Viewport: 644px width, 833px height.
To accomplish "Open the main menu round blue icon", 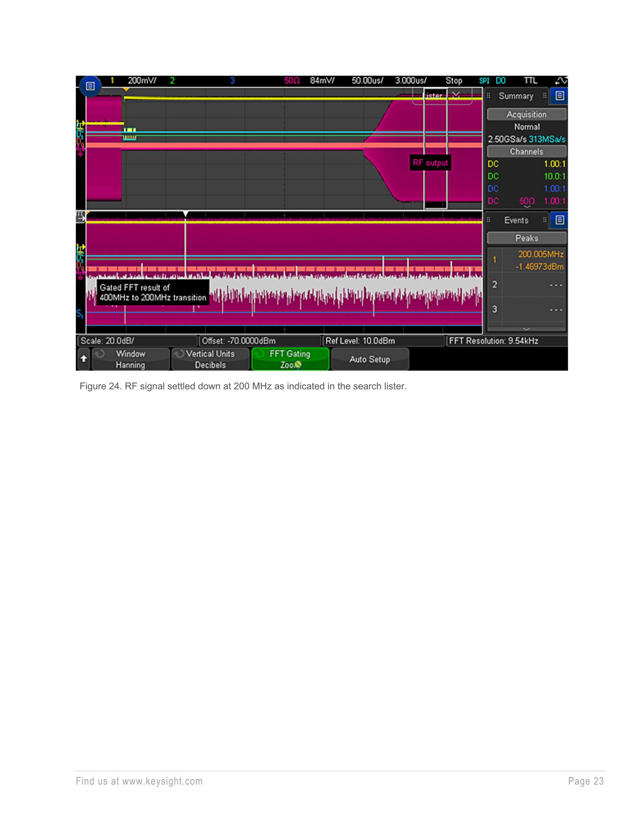I will pyautogui.click(x=90, y=86).
